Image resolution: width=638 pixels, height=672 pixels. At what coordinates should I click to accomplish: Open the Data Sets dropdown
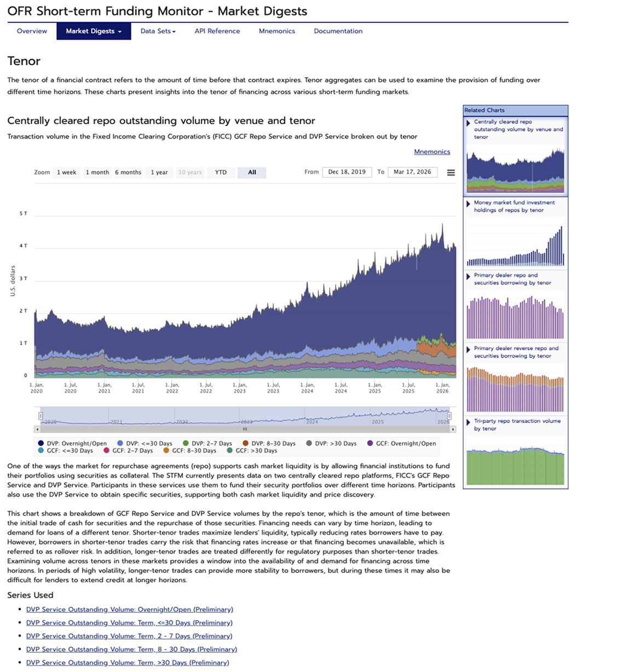158,31
